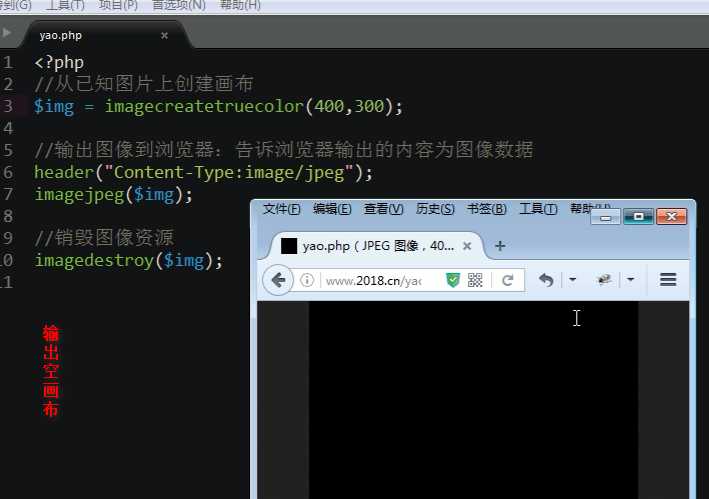
Task: Close the yao.php editor tab
Action: (164, 35)
